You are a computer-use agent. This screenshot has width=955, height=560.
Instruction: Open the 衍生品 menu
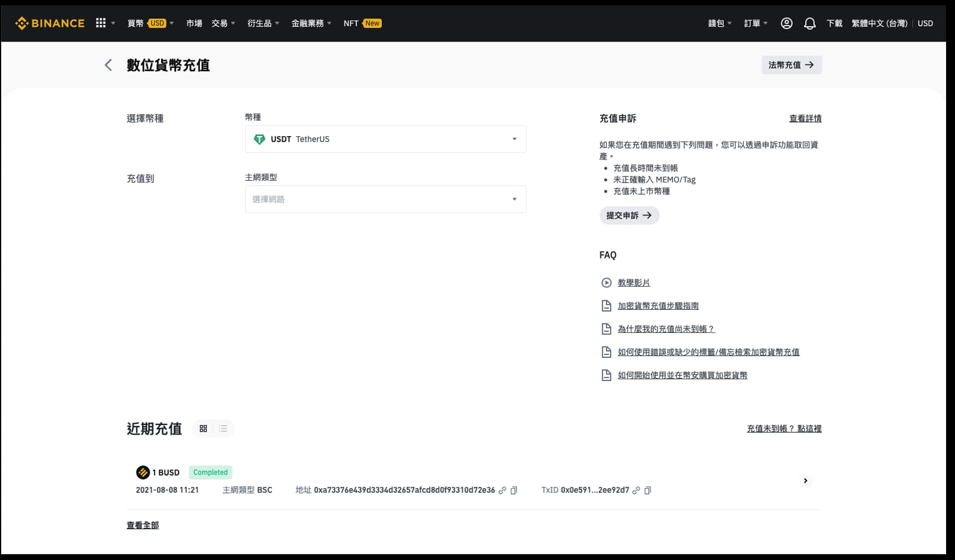pos(260,23)
